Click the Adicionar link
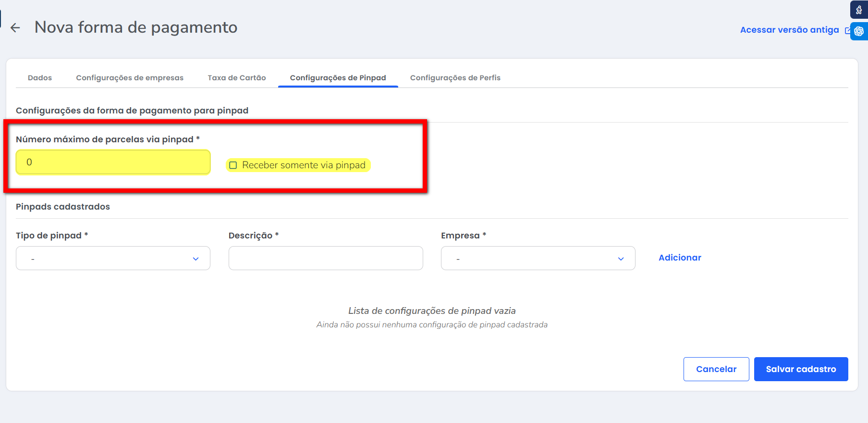 [680, 258]
